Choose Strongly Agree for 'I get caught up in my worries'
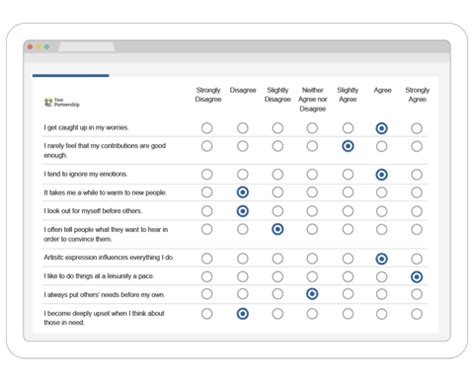The image size is (474, 385). pos(416,128)
